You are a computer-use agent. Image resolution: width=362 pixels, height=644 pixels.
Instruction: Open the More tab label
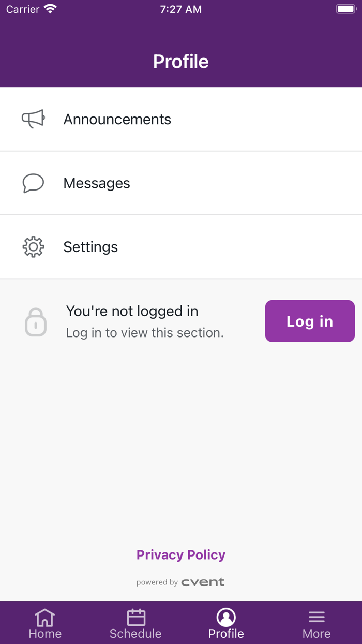(x=316, y=634)
